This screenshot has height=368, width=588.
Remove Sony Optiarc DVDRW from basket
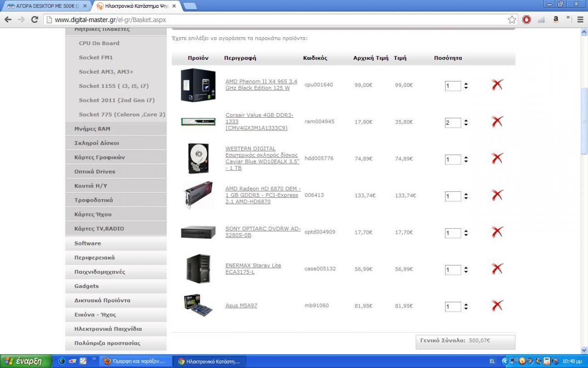497,232
